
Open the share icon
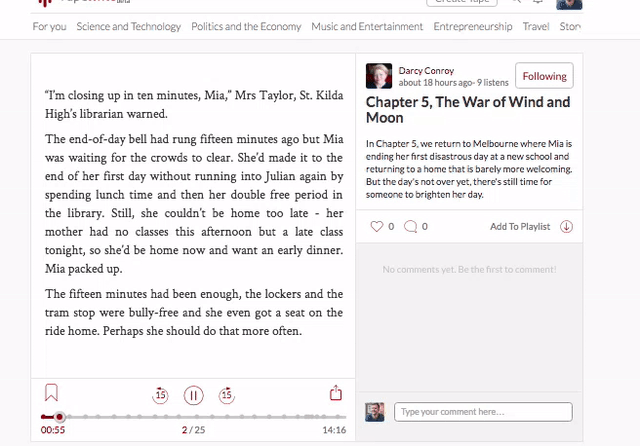point(336,393)
